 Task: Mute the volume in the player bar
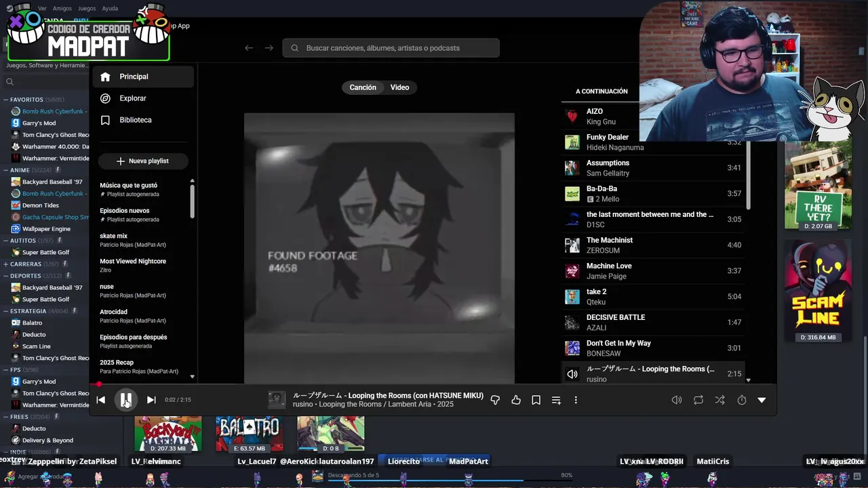676,400
